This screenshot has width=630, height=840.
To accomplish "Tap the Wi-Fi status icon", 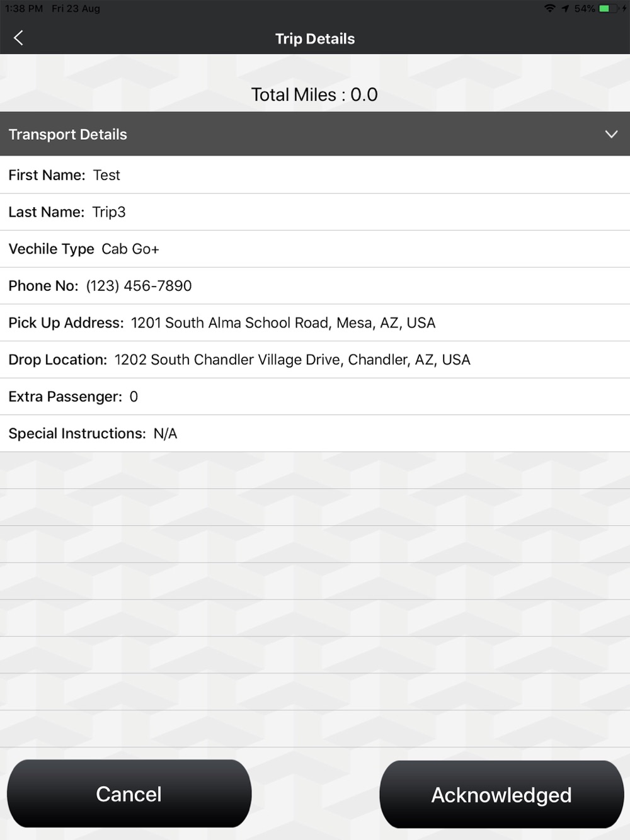I will coord(550,8).
